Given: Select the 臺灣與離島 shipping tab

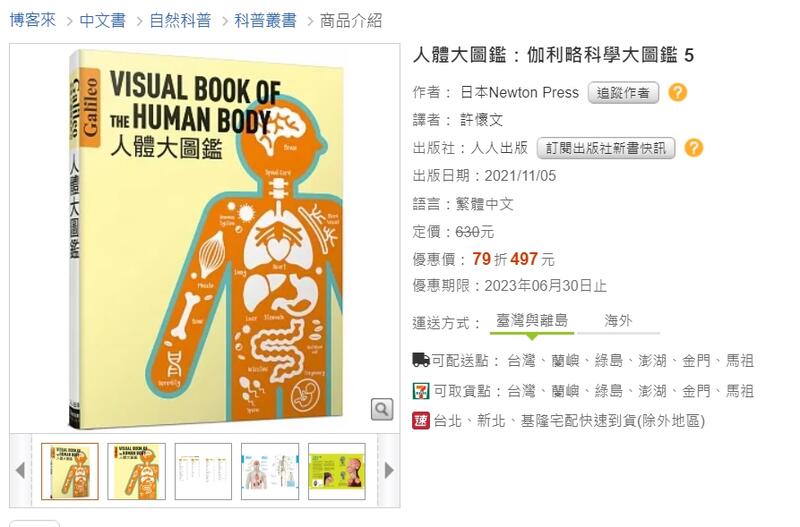Looking at the screenshot, I should coord(532,321).
